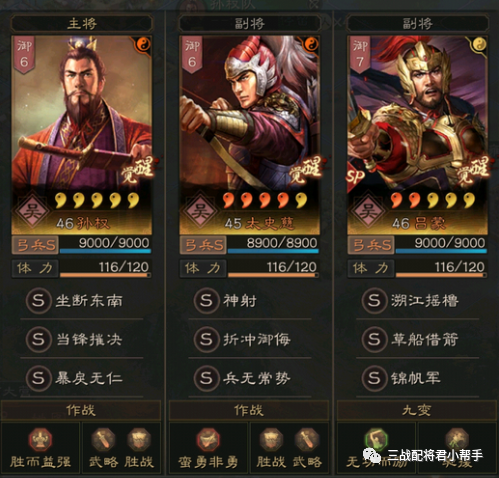Click the yin-yang icon on 孙权's card
This screenshot has width=499, height=478.
[x=143, y=44]
